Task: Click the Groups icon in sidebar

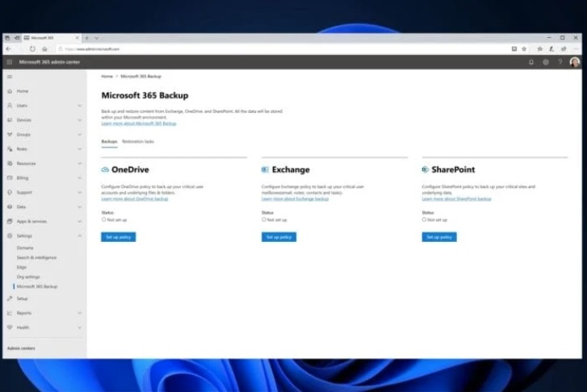Action: point(10,134)
